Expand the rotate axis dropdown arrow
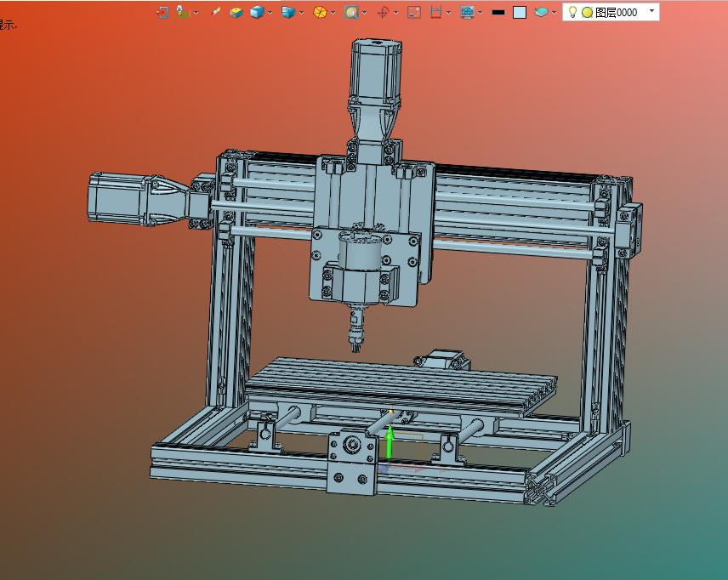This screenshot has height=580, width=728. click(x=395, y=13)
